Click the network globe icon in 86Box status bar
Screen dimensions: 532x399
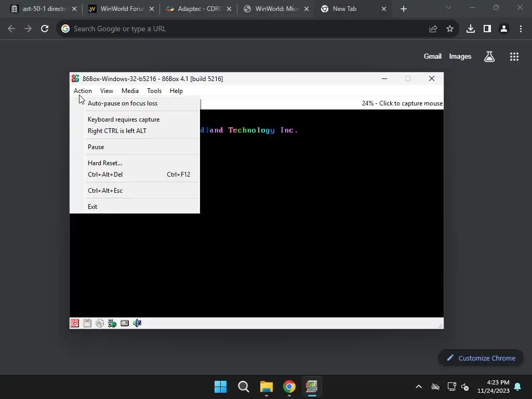[112, 323]
